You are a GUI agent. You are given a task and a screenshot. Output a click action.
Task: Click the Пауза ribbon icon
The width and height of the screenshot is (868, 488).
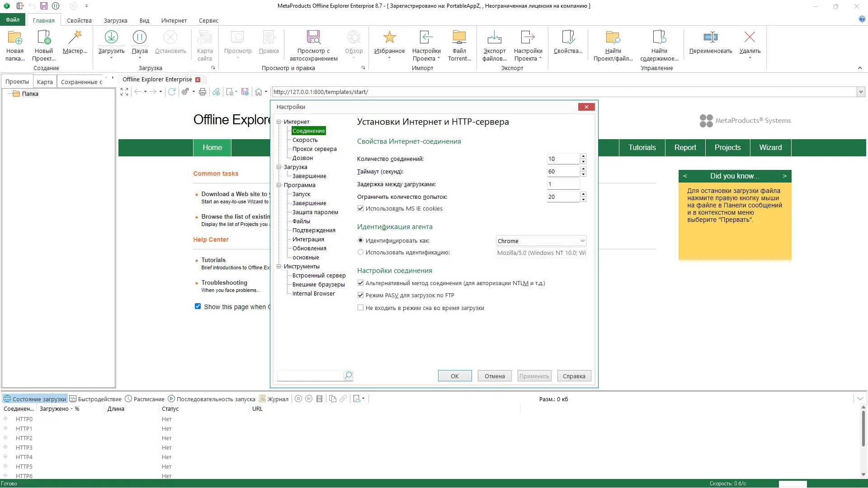coord(140,37)
